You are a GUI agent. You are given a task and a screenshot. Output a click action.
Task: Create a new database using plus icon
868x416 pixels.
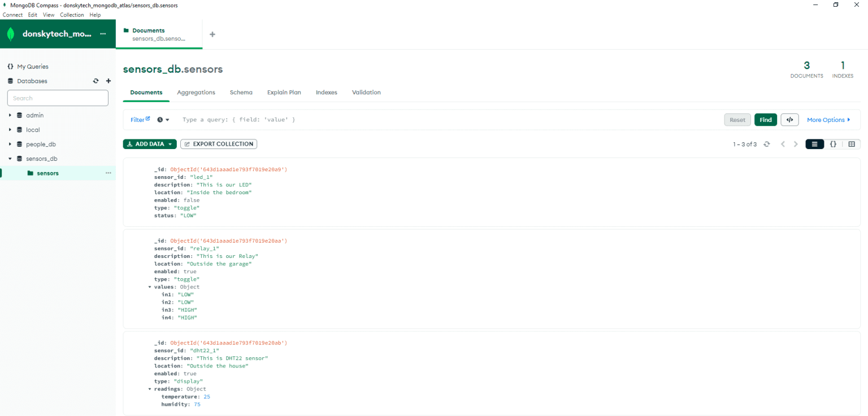108,81
